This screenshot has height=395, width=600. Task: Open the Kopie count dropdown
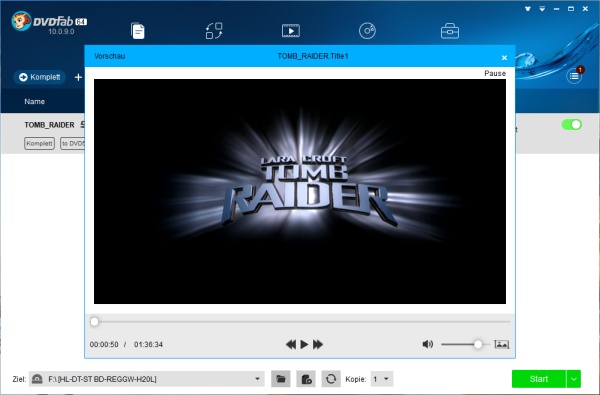[382, 379]
